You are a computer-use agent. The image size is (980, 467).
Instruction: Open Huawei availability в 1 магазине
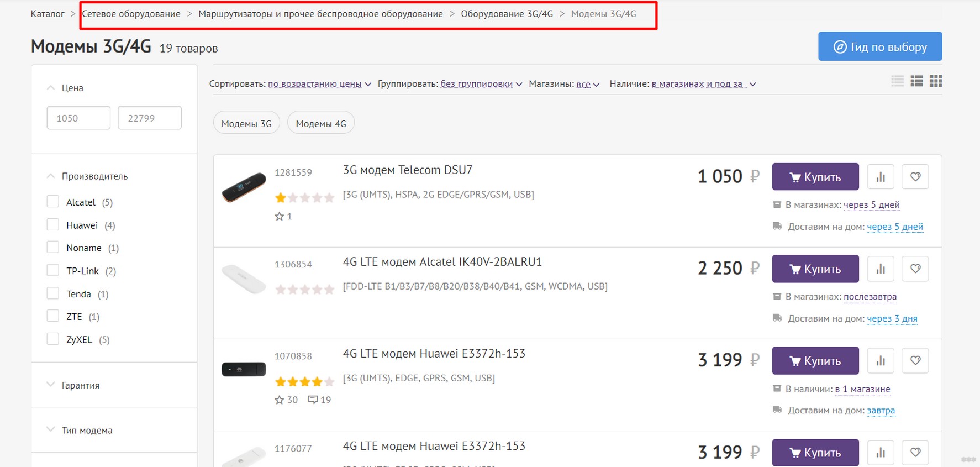coord(862,389)
